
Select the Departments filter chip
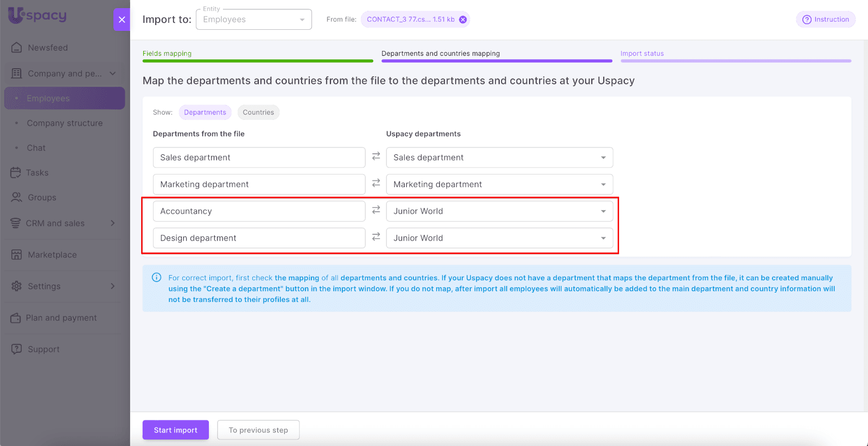click(205, 112)
